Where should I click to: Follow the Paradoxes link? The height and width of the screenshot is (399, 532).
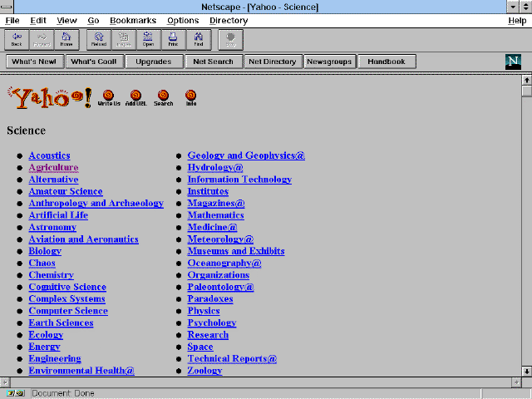(x=210, y=299)
